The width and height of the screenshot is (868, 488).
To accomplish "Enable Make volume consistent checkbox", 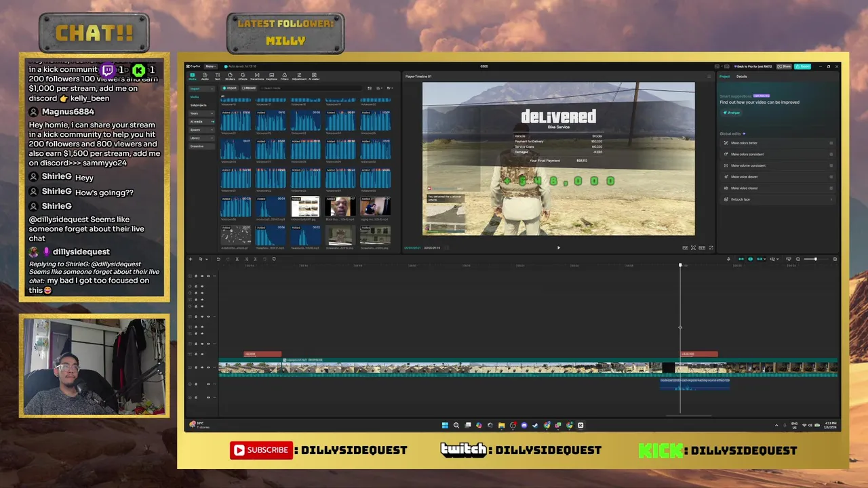I will pos(831,165).
